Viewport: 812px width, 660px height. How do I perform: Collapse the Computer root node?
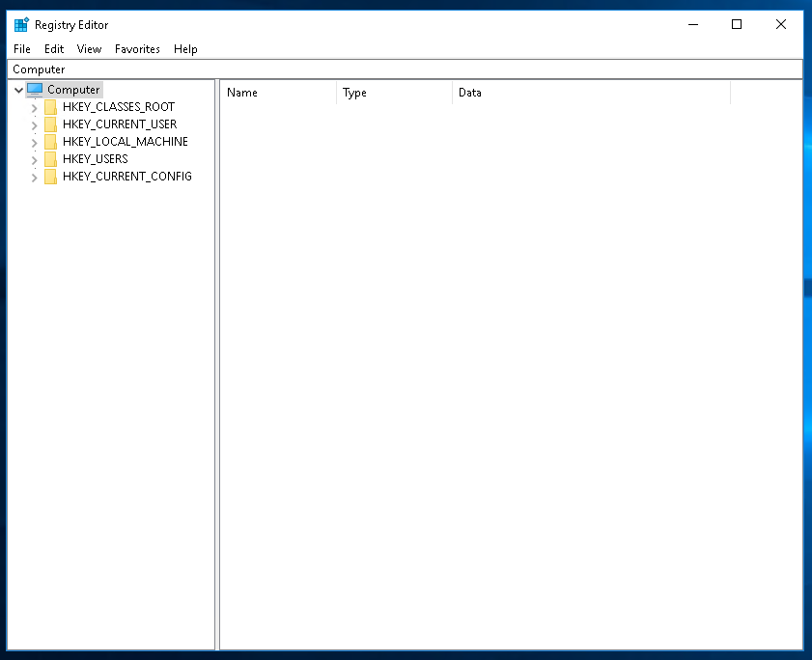click(x=18, y=90)
